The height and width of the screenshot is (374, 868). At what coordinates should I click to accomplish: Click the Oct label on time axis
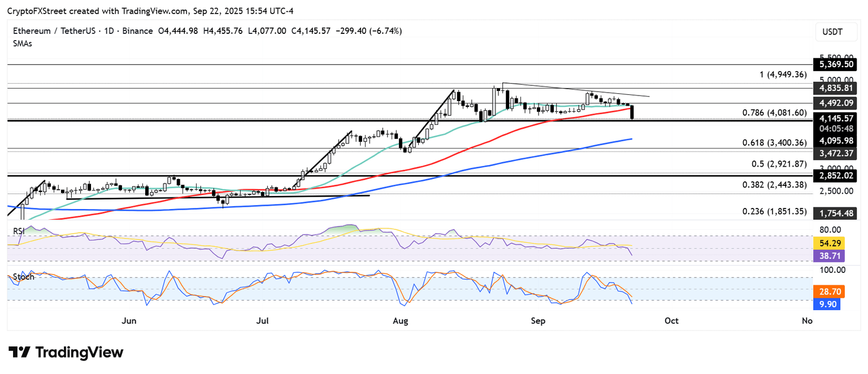[x=671, y=321]
